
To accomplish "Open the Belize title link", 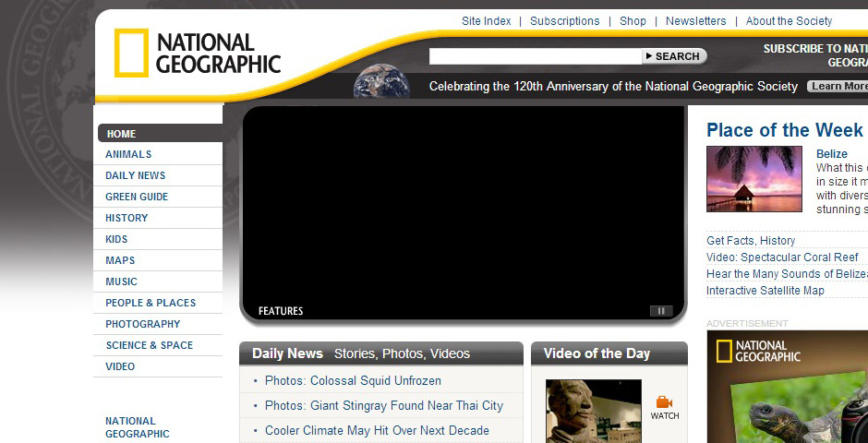I will pos(831,154).
